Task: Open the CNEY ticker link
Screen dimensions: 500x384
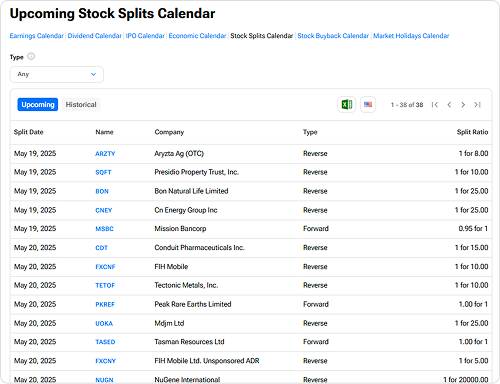Action: click(x=104, y=210)
